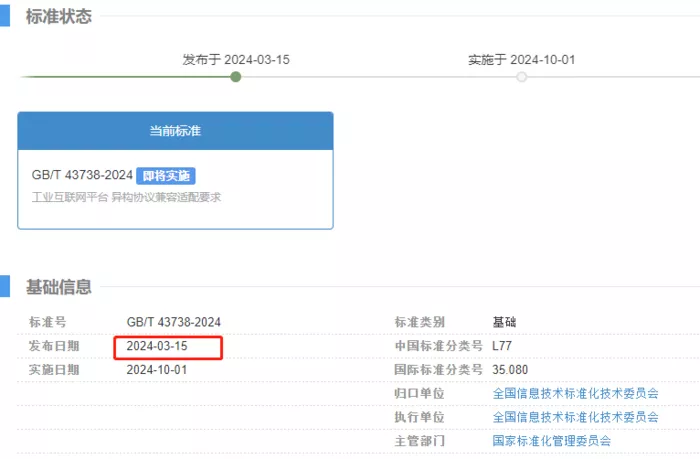Click the green published timeline dot

[236, 77]
